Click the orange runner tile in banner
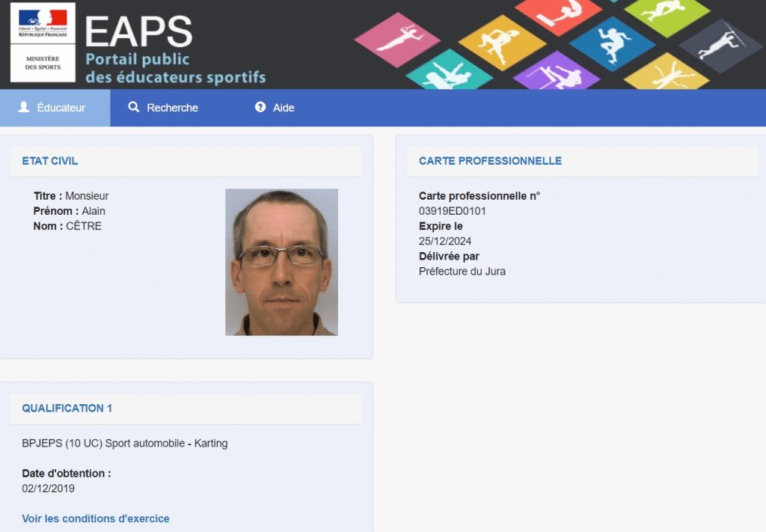 [502, 43]
